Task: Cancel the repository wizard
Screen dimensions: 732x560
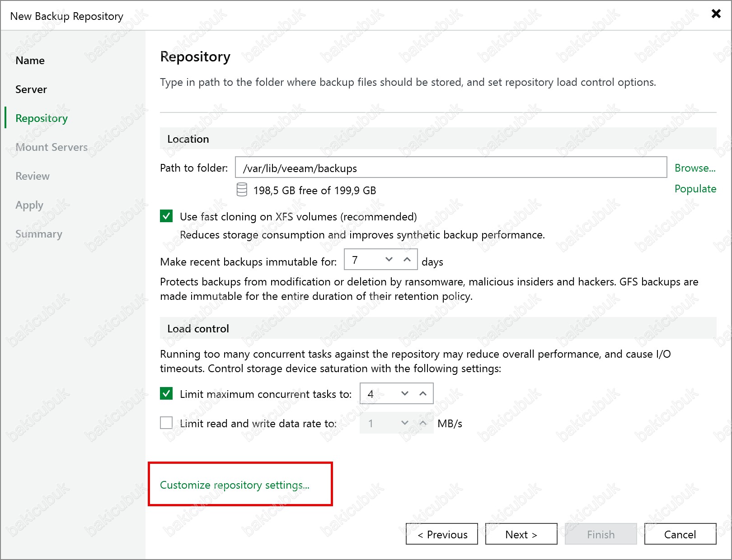Action: 680,534
